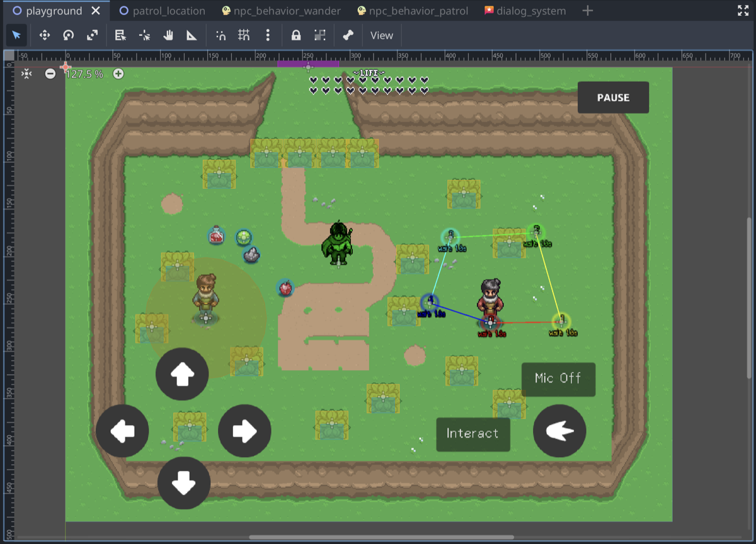Viewport: 756px width, 544px height.
Task: Select the gray rock item
Action: coord(251,254)
